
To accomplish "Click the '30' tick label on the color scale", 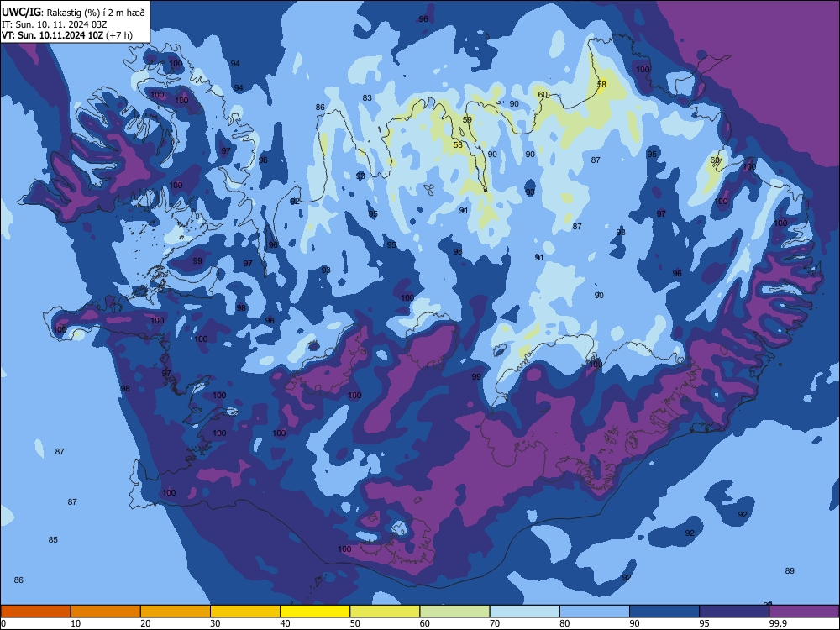I will tap(215, 623).
